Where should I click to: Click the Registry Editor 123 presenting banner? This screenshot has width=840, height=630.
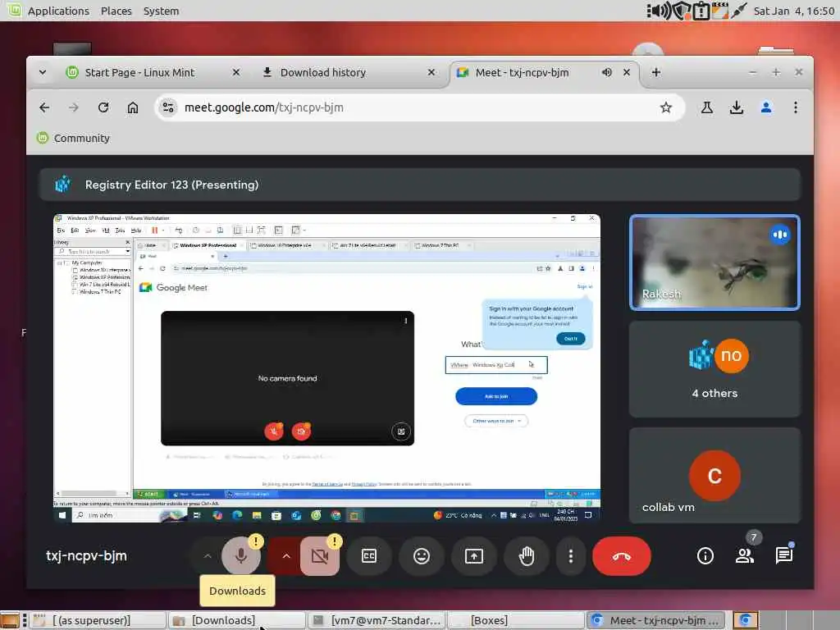click(x=419, y=185)
